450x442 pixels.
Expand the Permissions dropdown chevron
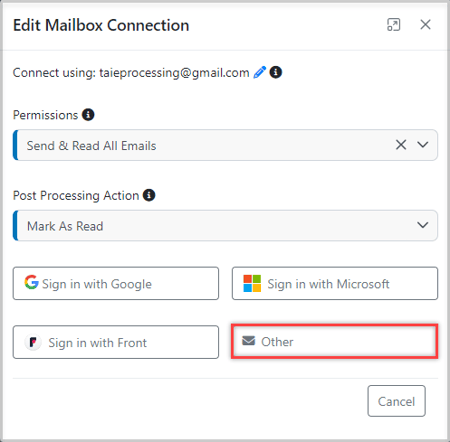(x=423, y=145)
